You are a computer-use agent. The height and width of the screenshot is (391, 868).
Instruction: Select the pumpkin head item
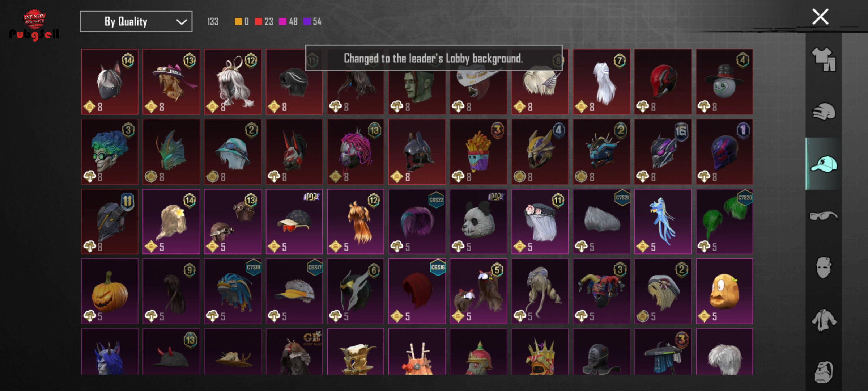tap(110, 291)
